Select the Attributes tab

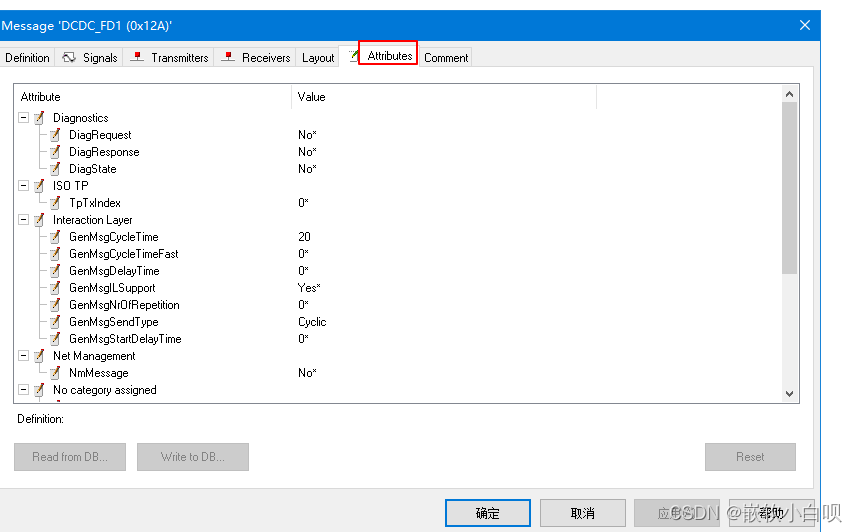389,56
